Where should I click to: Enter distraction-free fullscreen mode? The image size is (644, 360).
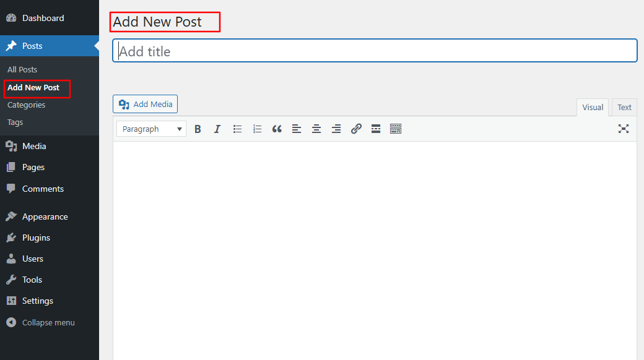[x=624, y=129]
